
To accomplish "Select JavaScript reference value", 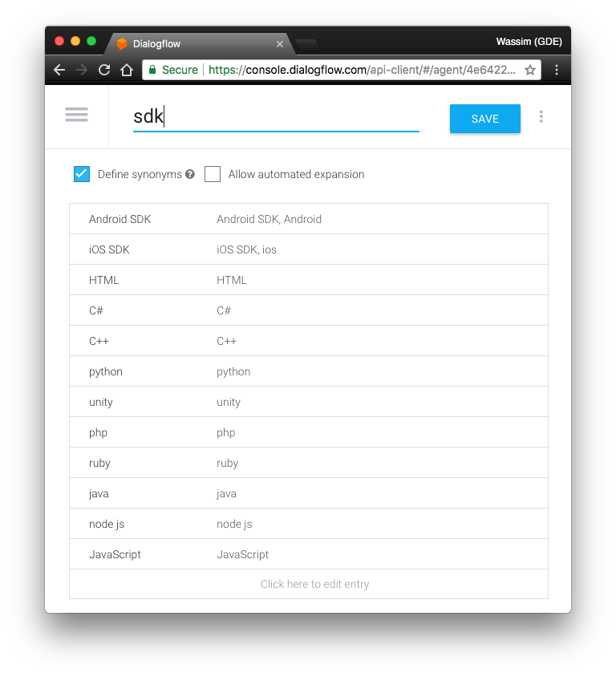I will (115, 555).
